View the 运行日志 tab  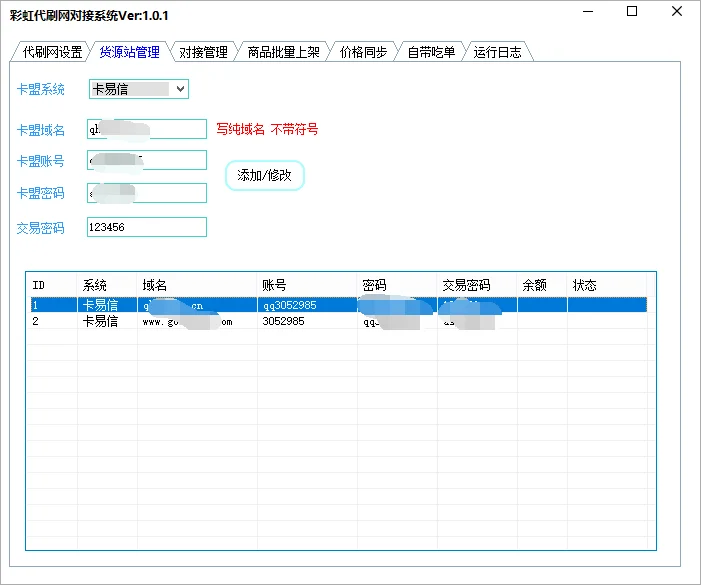tap(497, 52)
